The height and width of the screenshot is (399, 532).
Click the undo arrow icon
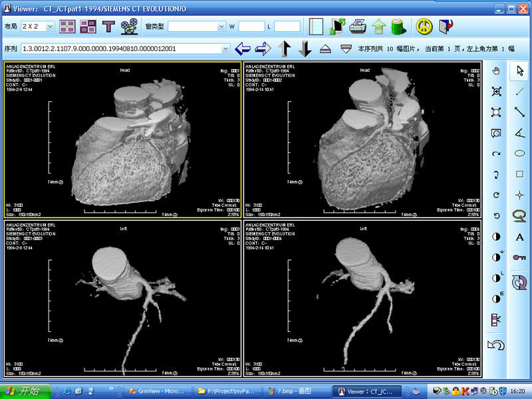pyautogui.click(x=495, y=344)
